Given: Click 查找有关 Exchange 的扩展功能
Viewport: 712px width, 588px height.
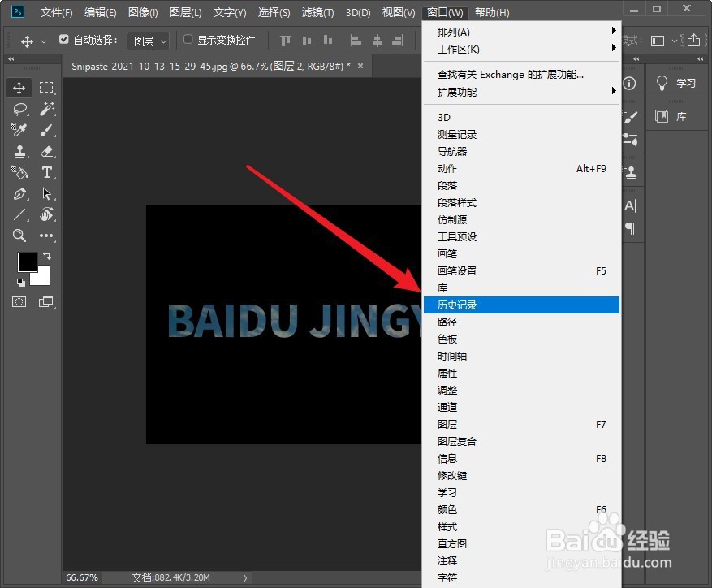Looking at the screenshot, I should click(521, 75).
